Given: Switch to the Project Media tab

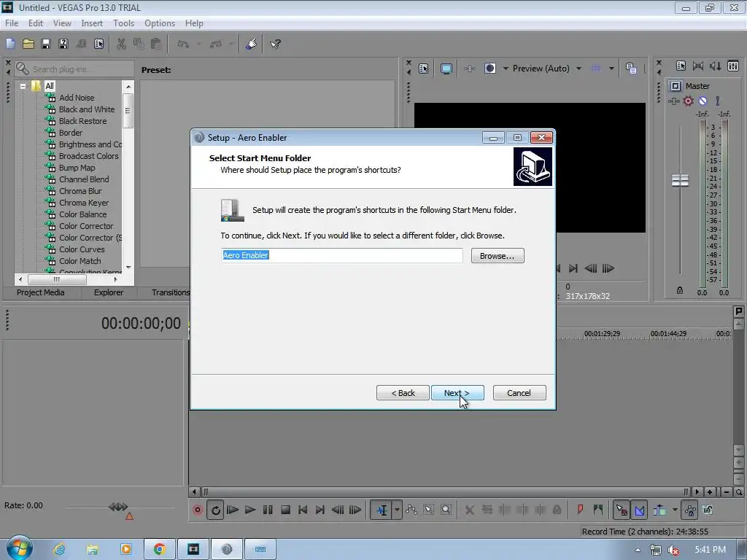Looking at the screenshot, I should tap(41, 292).
